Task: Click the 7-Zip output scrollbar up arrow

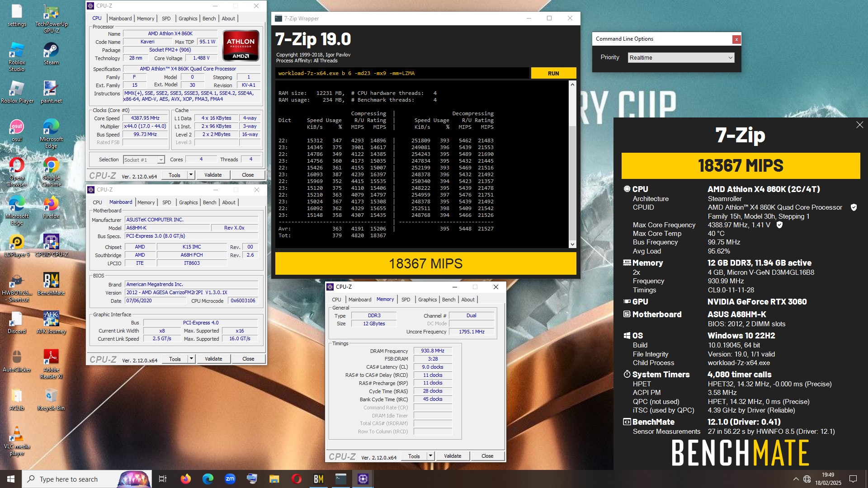Action: [x=572, y=84]
